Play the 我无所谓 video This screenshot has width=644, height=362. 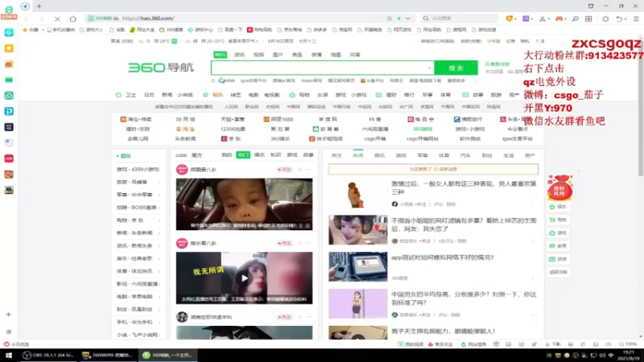point(245,278)
